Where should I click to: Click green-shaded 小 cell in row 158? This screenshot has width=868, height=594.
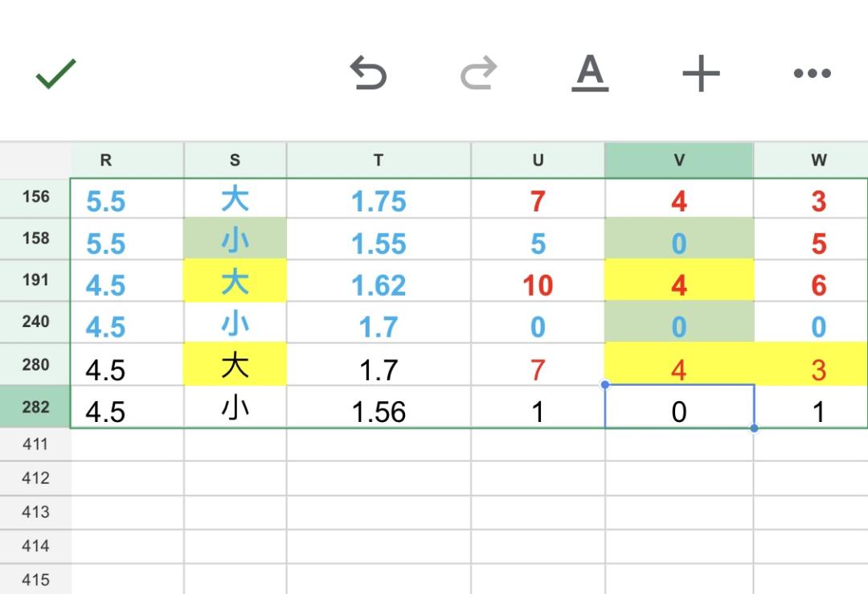[235, 239]
